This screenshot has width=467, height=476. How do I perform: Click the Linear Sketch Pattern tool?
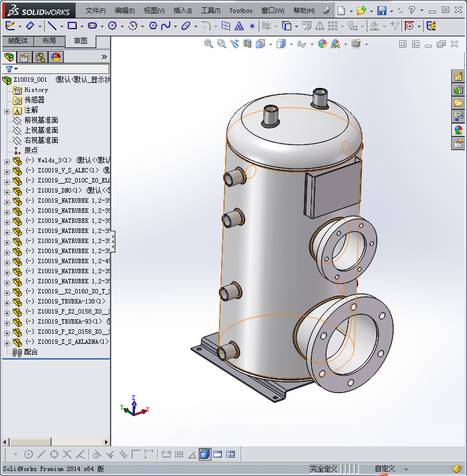[x=333, y=26]
